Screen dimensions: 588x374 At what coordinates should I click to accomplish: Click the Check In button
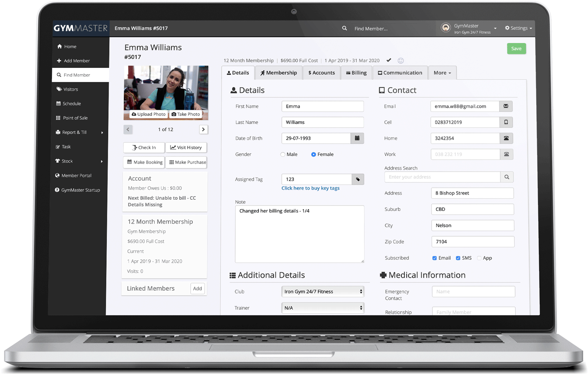tap(144, 148)
